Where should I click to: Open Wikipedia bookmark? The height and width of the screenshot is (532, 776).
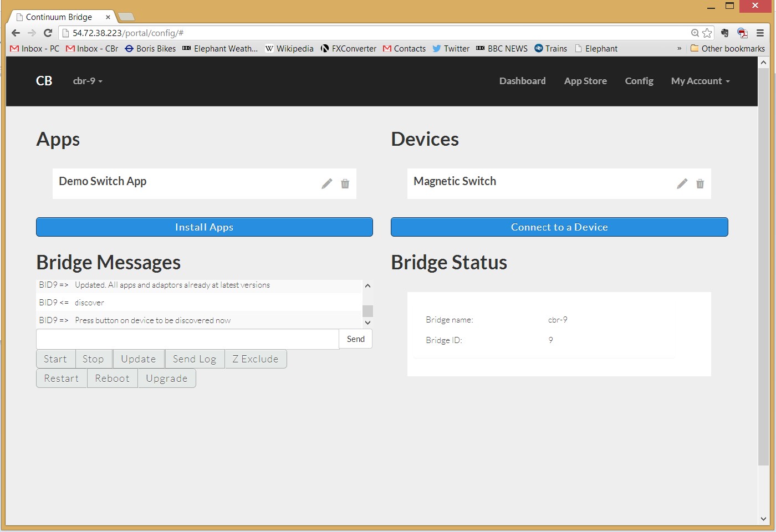tap(289, 48)
